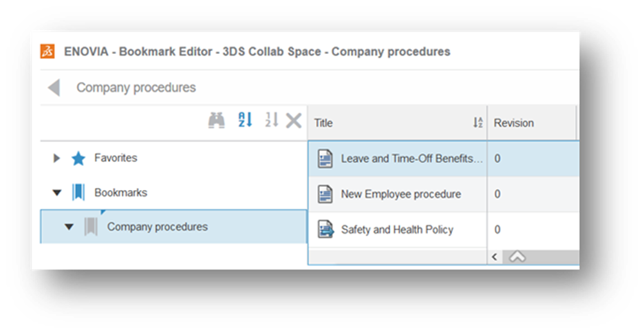Click the Revision column header
644x334 pixels.
click(x=514, y=123)
